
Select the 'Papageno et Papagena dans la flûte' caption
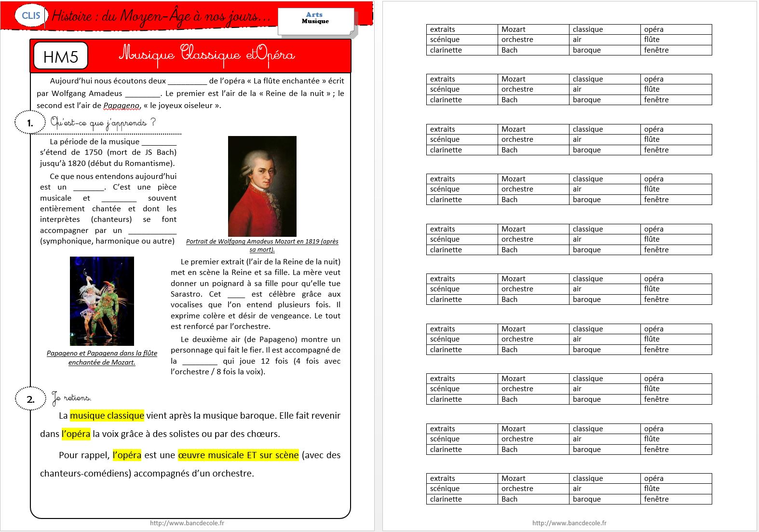click(102, 357)
